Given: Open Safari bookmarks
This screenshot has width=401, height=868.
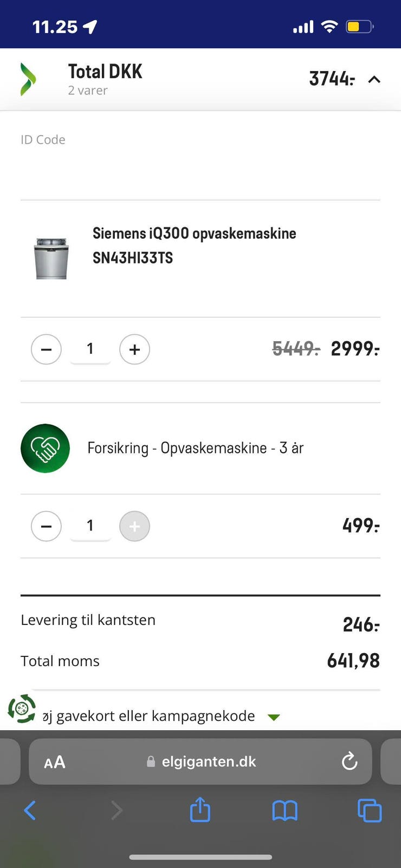Looking at the screenshot, I should click(x=284, y=810).
